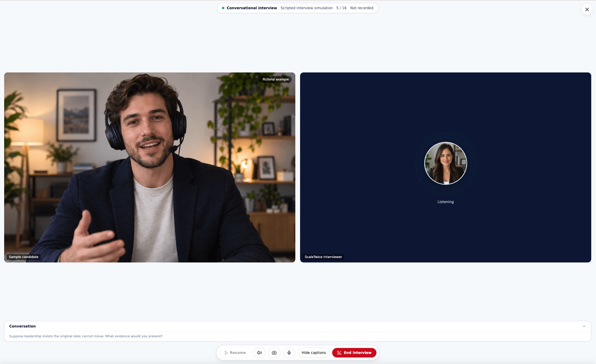The image size is (596, 364).
Task: Close the interview with the X button
Action: point(587,10)
